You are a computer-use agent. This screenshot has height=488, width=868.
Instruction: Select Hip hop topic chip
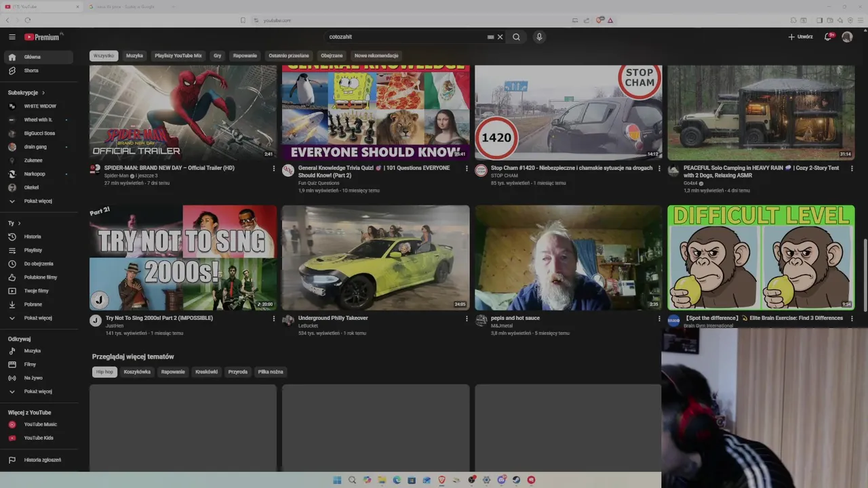[104, 371]
